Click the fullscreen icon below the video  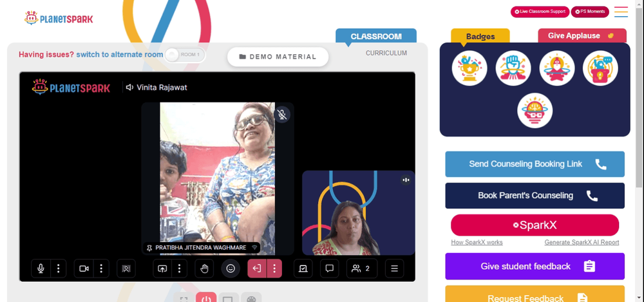tap(184, 299)
